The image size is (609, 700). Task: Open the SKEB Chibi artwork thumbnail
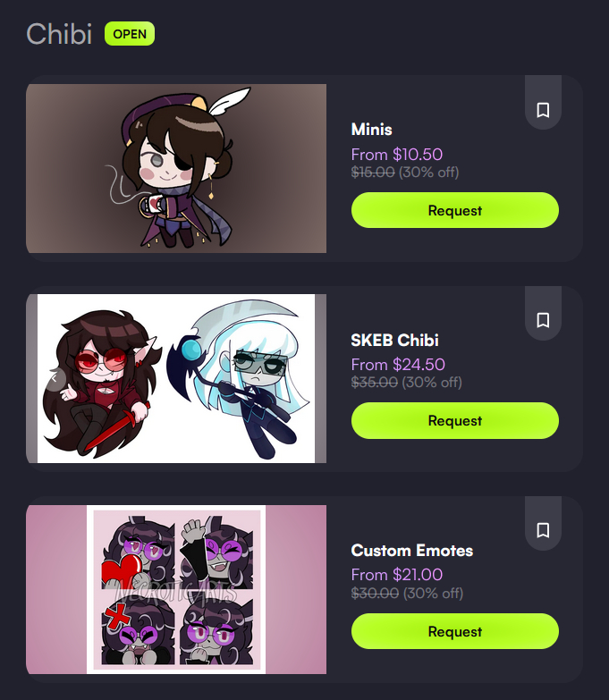176,378
